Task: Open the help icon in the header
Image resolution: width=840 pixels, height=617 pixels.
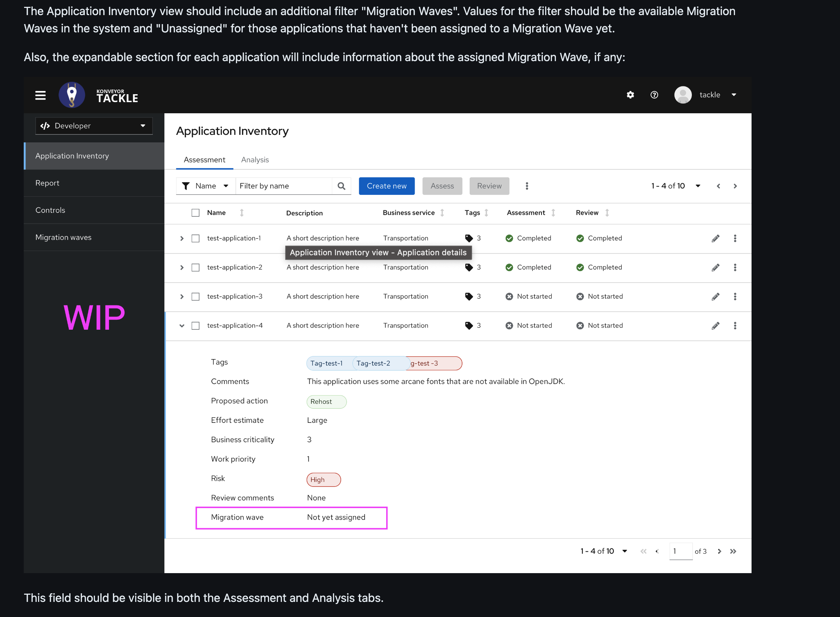Action: coord(654,95)
